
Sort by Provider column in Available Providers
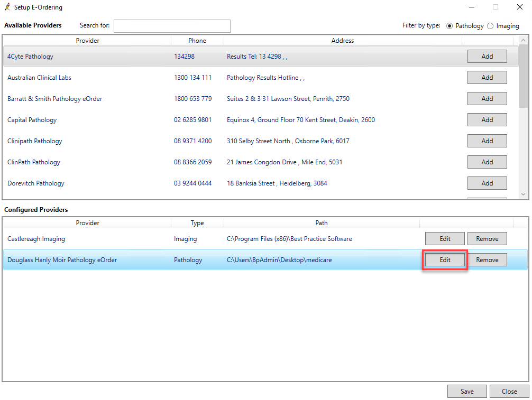click(88, 41)
